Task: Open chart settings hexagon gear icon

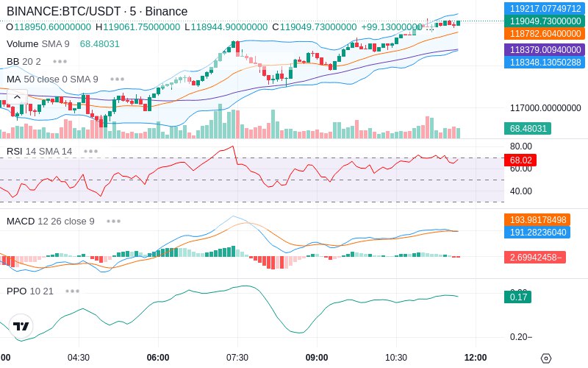Action: (x=546, y=358)
